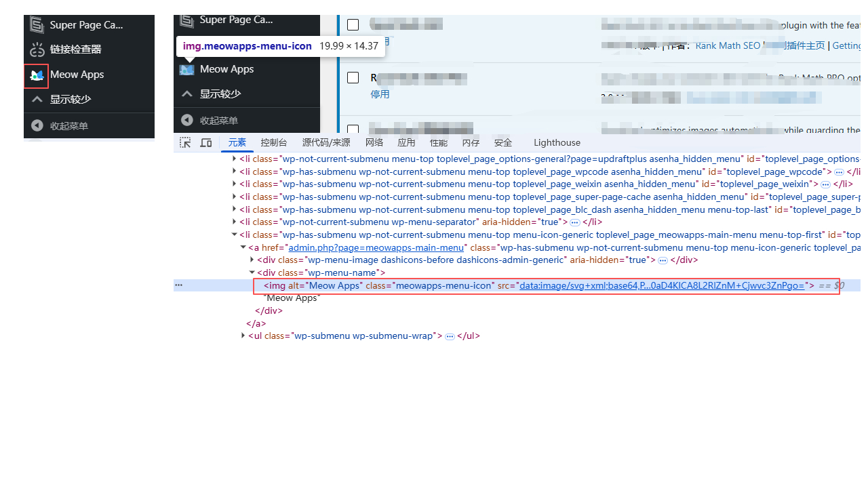This screenshot has width=868, height=488.
Task: Open the 元素 DevTools tab
Action: 237,142
